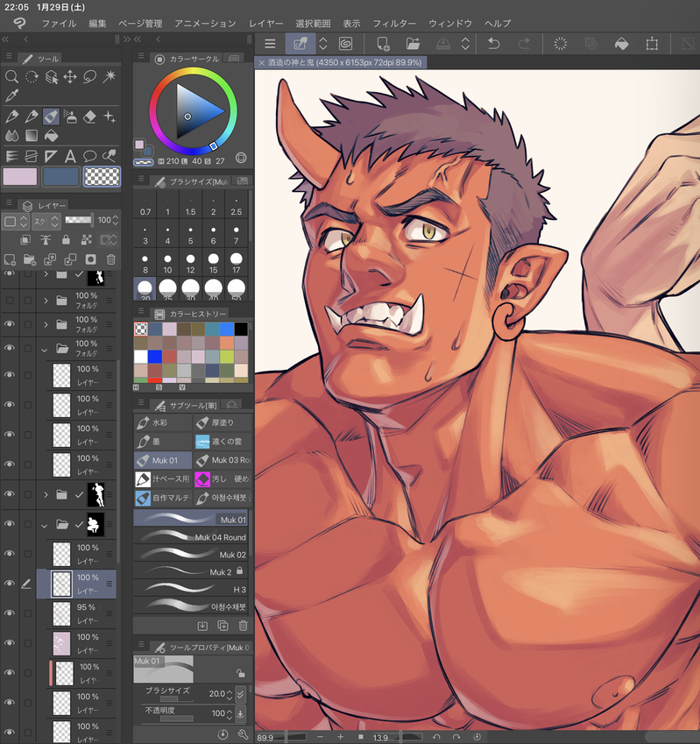The image size is (700, 744).
Task: Choose the Text tool (A icon)
Action: (x=71, y=156)
